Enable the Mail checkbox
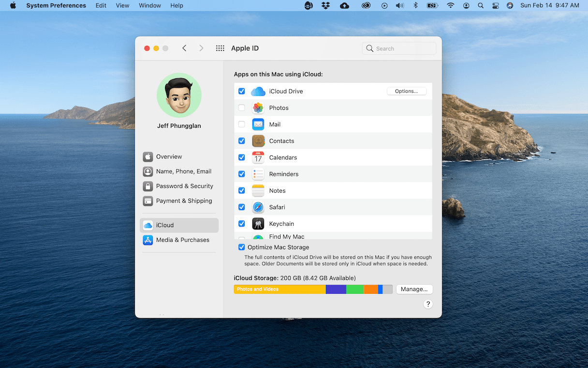Image resolution: width=588 pixels, height=368 pixels. pyautogui.click(x=242, y=124)
